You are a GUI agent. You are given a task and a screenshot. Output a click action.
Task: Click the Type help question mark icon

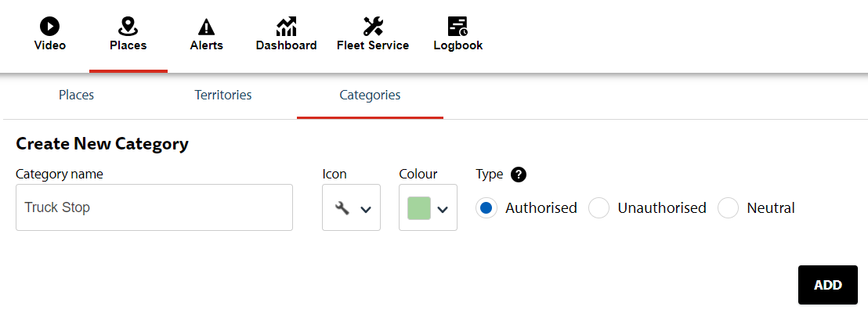coord(519,175)
